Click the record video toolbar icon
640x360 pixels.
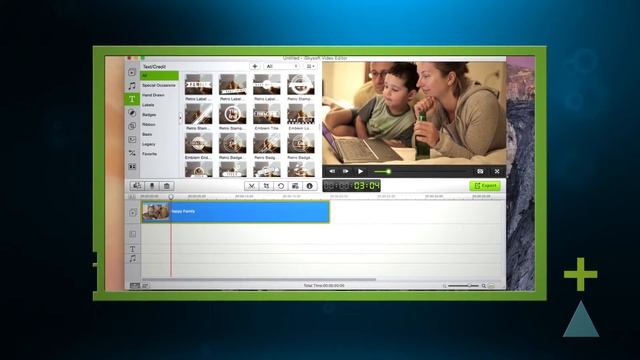pyautogui.click(x=137, y=186)
